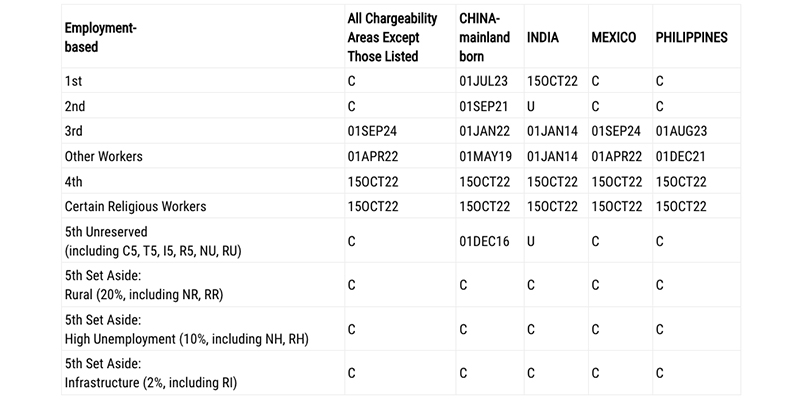Click the 5th Unreserved row label
This screenshot has width=800, height=400.
coord(153,241)
